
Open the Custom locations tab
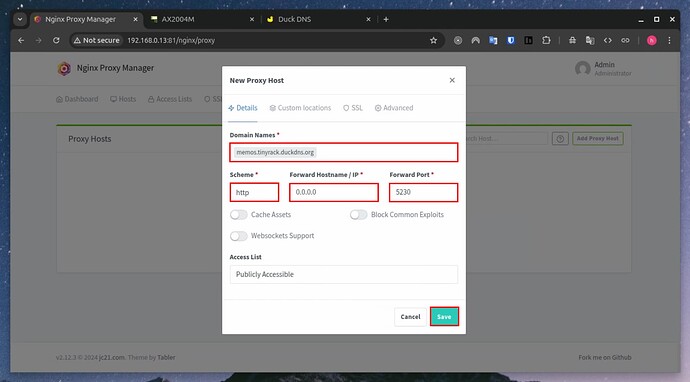[x=300, y=108]
